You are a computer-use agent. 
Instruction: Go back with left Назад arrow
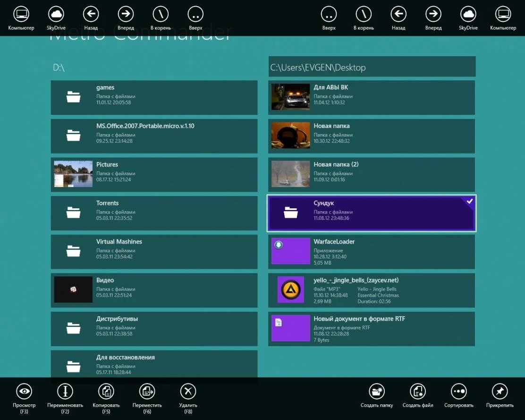click(x=91, y=14)
